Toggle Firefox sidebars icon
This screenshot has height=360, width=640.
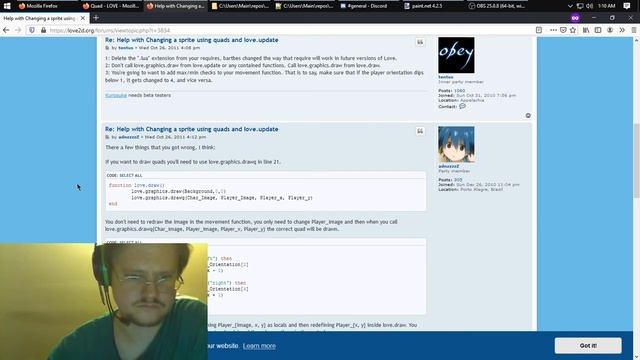click(x=598, y=30)
